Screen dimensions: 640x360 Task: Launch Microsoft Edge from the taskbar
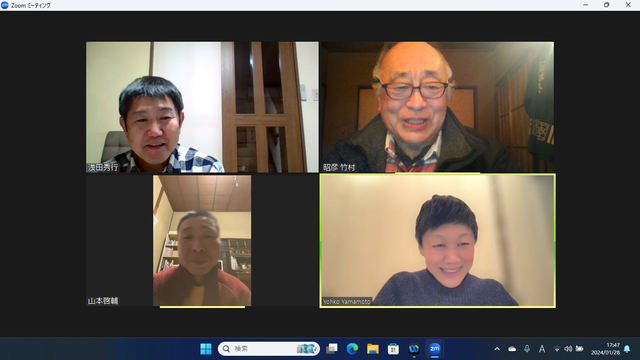(x=352, y=349)
